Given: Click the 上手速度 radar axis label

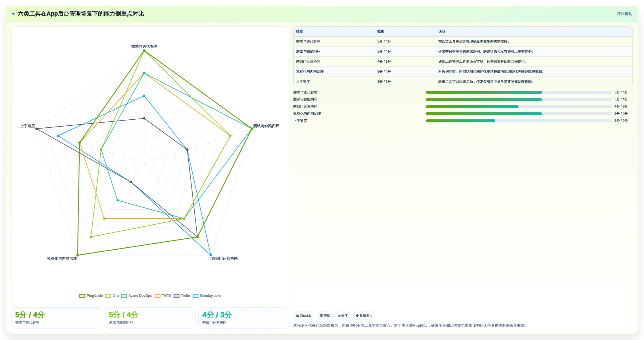Looking at the screenshot, I should pos(28,126).
